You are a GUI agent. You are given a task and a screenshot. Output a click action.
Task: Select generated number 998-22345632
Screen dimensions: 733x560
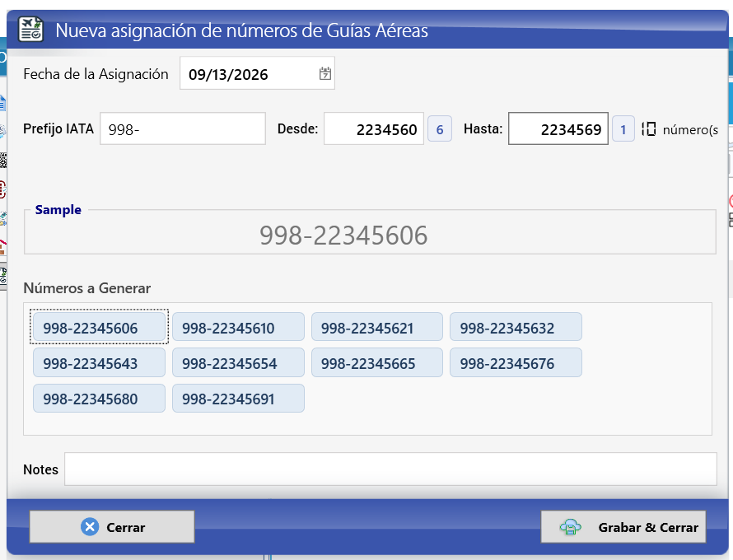pos(516,327)
